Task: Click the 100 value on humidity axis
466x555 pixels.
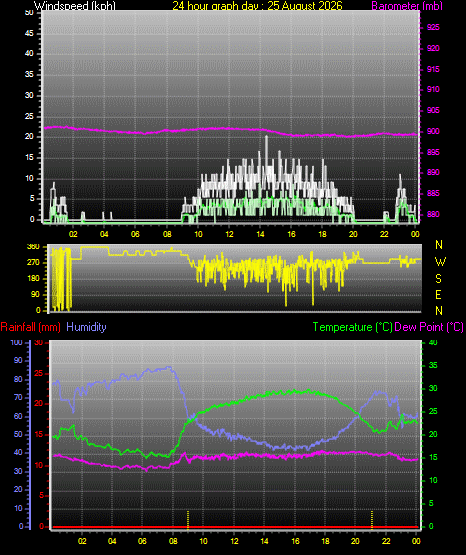Action: tap(16, 342)
